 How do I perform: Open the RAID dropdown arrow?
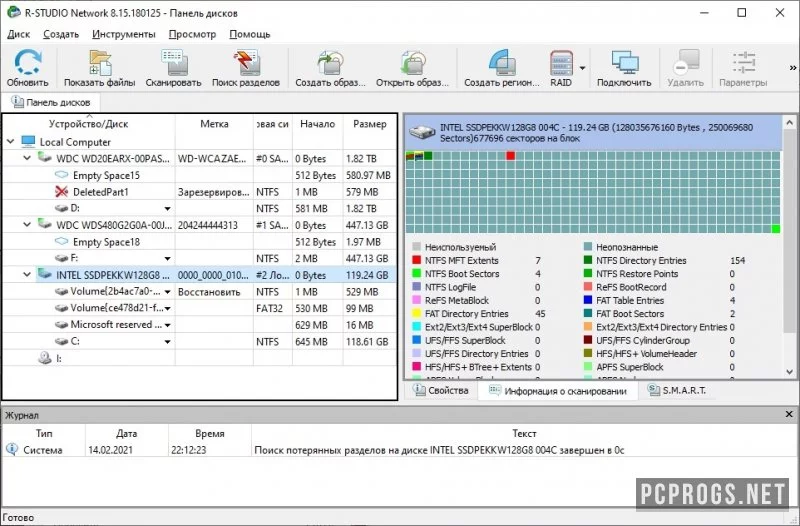point(582,68)
